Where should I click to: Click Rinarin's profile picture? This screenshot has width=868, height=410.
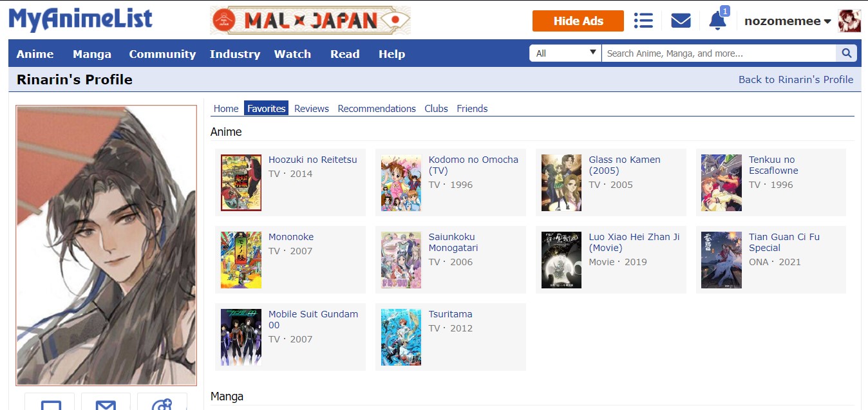pos(106,245)
